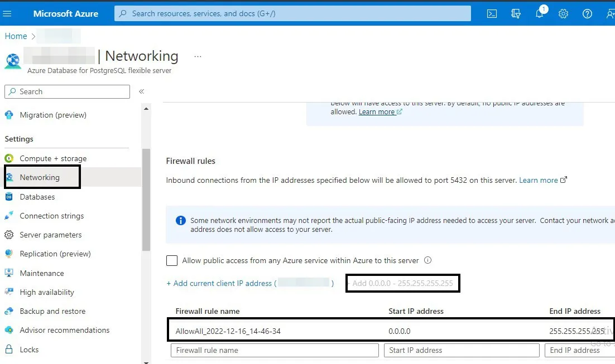Viewport: 615px width, 364px height.
Task: Click the Backup and restore icon
Action: point(9,311)
